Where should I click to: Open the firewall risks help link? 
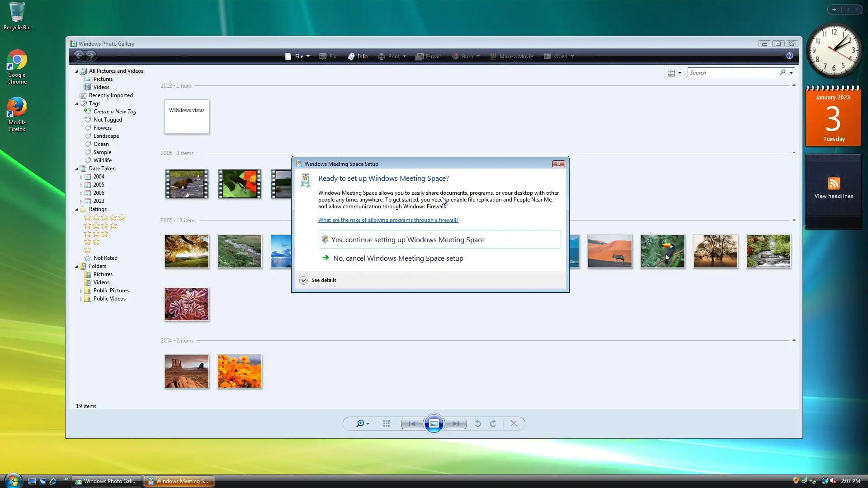click(388, 220)
